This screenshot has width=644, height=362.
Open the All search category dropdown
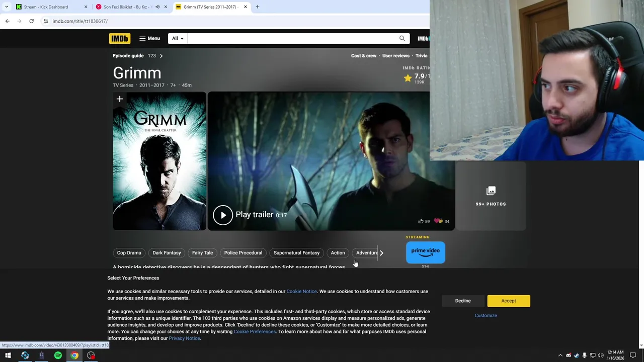pos(178,38)
